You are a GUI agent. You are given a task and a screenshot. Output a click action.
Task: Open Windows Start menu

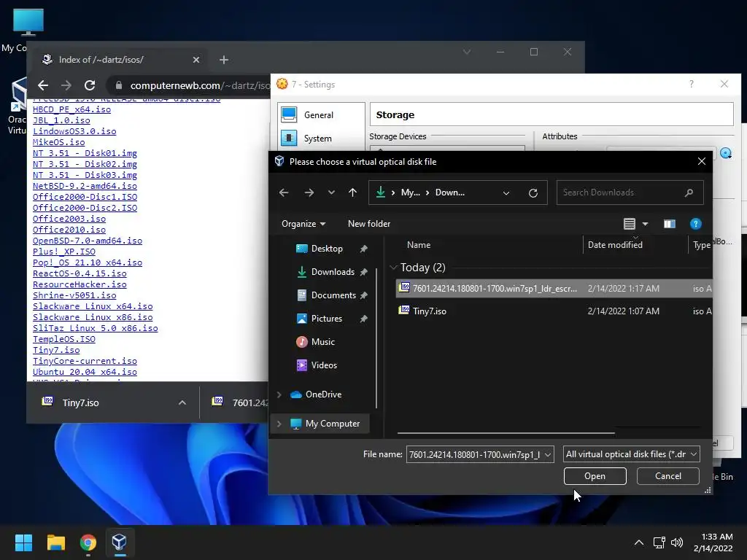pyautogui.click(x=23, y=542)
